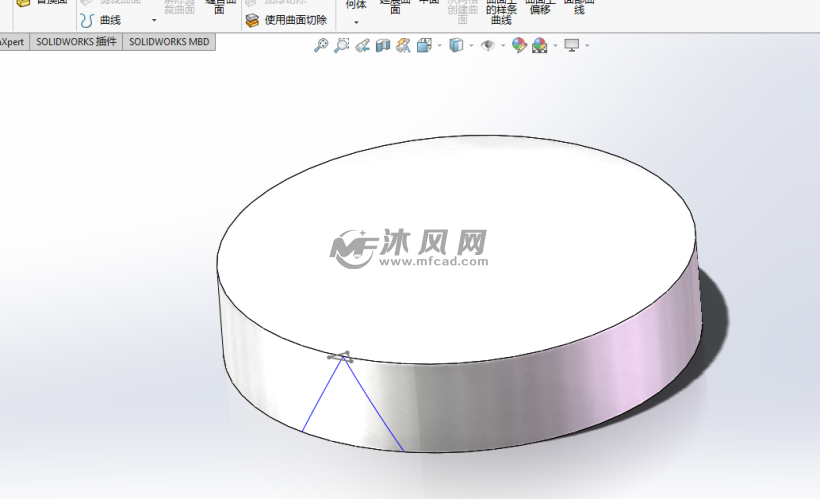Expand the View Settings dropdown arrow
This screenshot has height=499, width=820.
click(x=587, y=46)
